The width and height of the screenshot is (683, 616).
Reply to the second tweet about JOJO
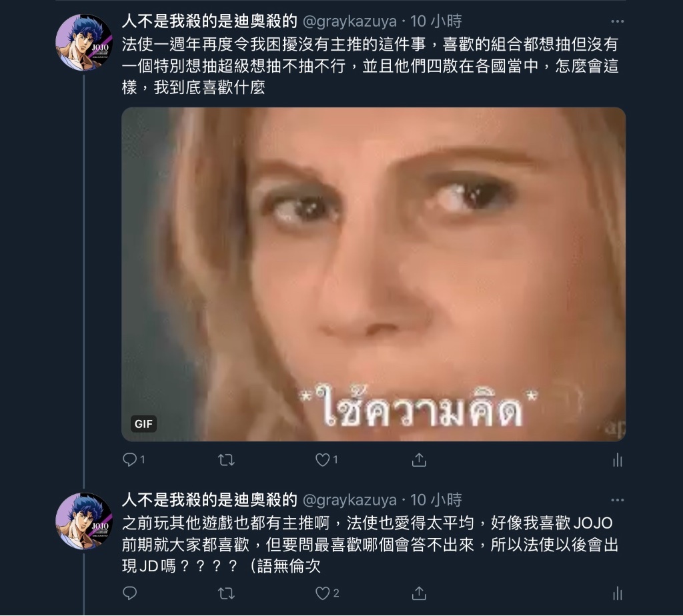(x=130, y=593)
